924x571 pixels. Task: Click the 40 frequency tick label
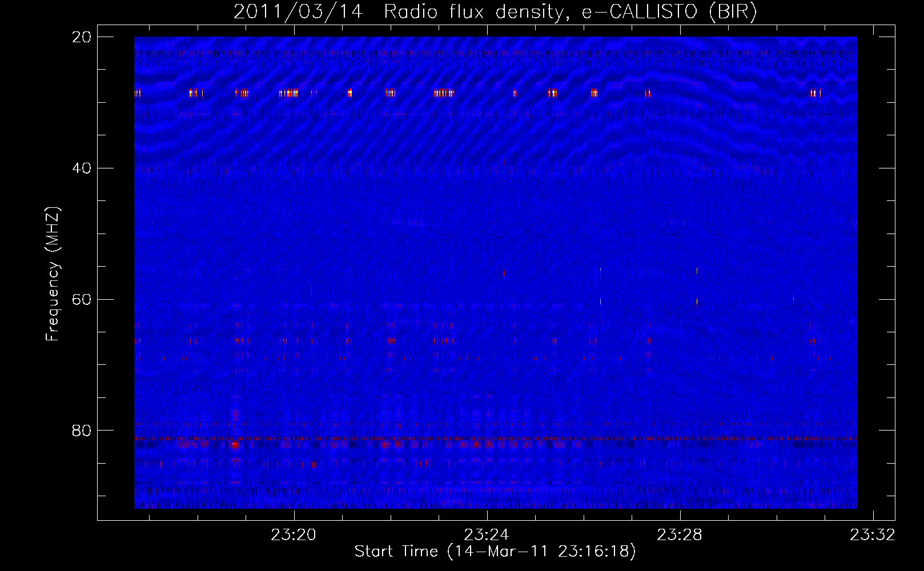[82, 168]
